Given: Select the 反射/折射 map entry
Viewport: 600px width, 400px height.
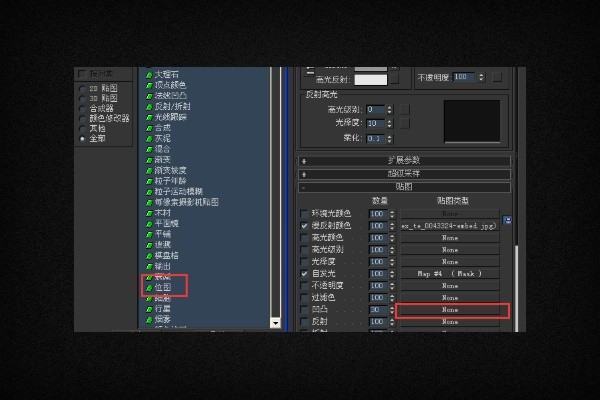Looking at the screenshot, I should 171,105.
